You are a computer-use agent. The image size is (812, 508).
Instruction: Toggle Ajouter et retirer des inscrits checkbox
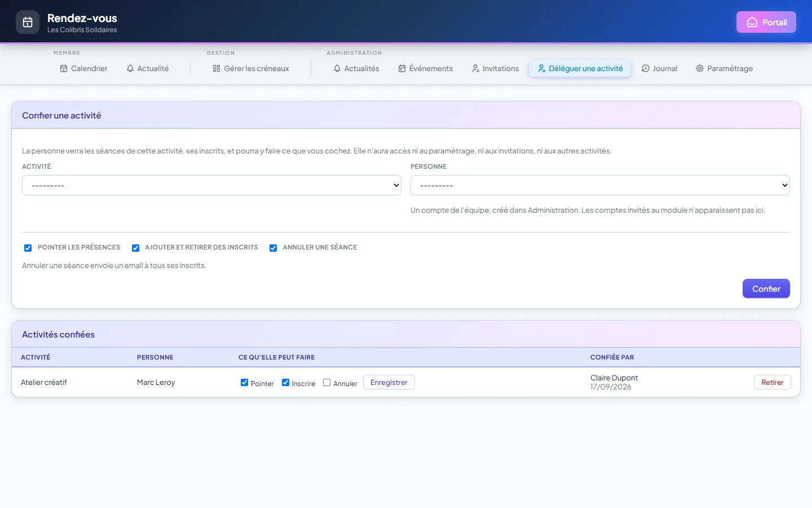click(135, 248)
